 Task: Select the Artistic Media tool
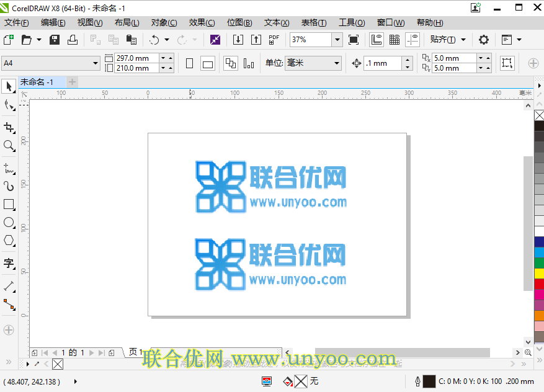coord(9,186)
